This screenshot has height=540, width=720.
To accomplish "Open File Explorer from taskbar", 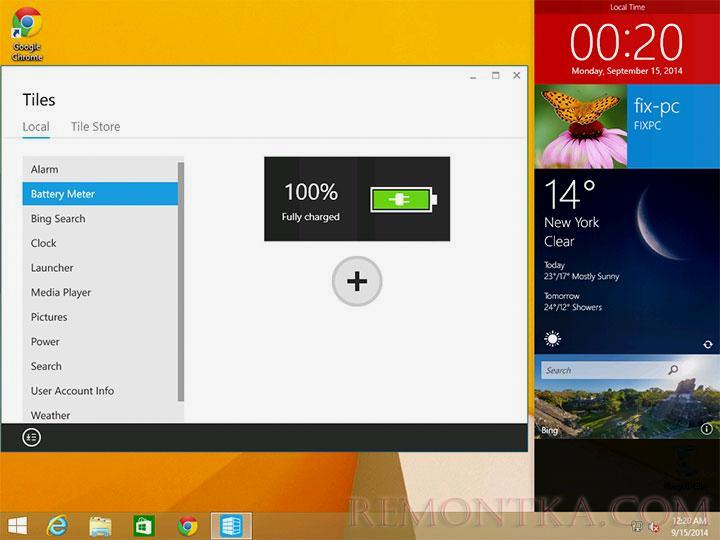I will pyautogui.click(x=100, y=525).
